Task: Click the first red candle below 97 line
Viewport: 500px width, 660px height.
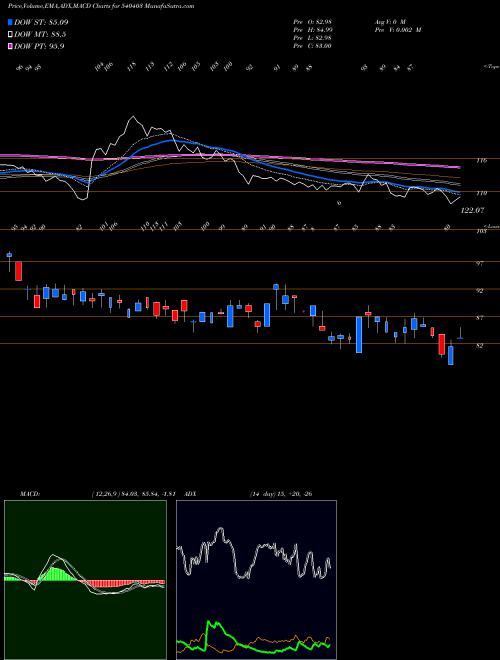Action: pos(19,271)
